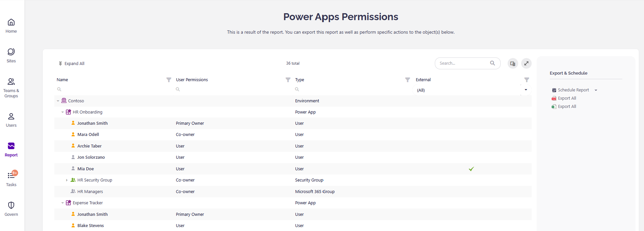
Task: Click Schedule Report link
Action: [573, 90]
